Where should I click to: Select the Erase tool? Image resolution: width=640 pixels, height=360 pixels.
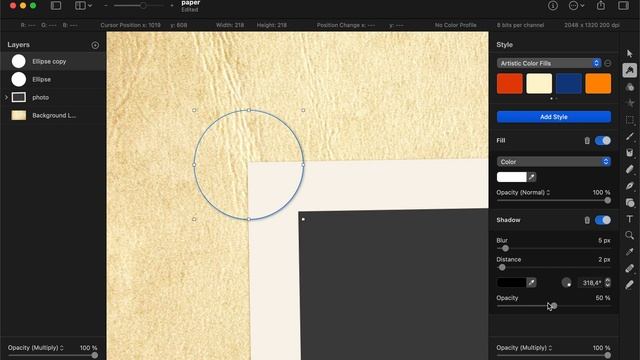629,169
